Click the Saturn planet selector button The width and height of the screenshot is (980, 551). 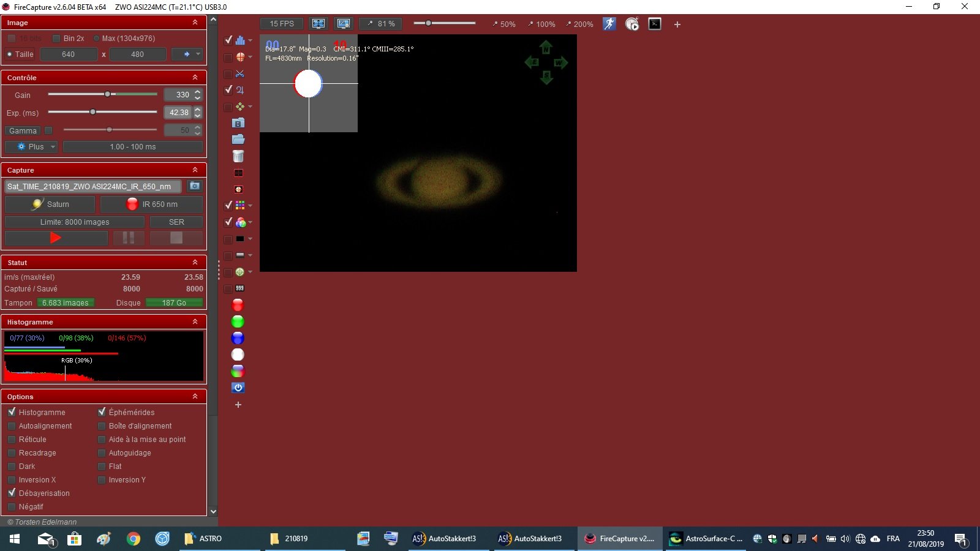51,204
